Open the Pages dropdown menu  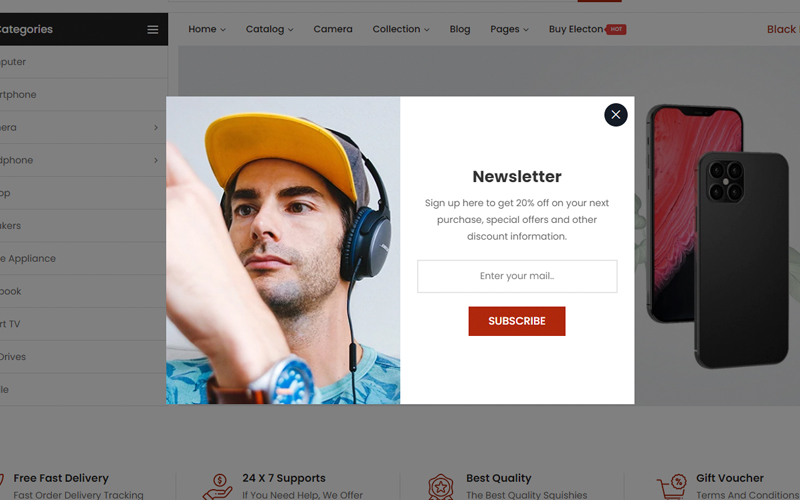[509, 30]
